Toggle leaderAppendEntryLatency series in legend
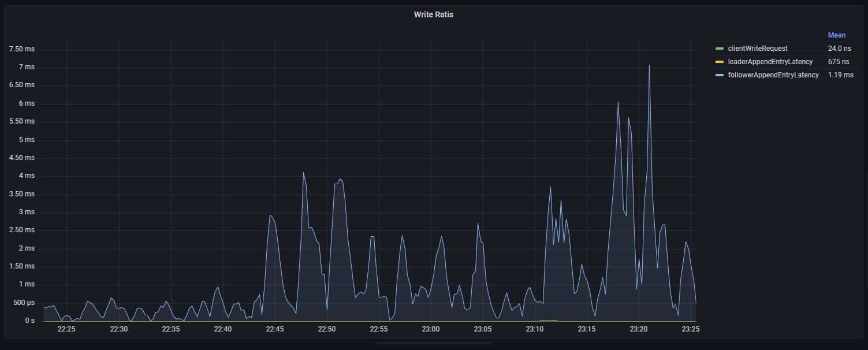Image resolution: width=868 pixels, height=350 pixels. (x=770, y=62)
